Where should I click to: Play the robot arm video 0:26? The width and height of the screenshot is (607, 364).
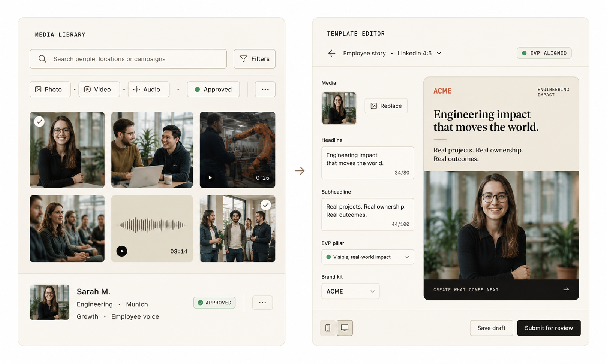pyautogui.click(x=210, y=178)
